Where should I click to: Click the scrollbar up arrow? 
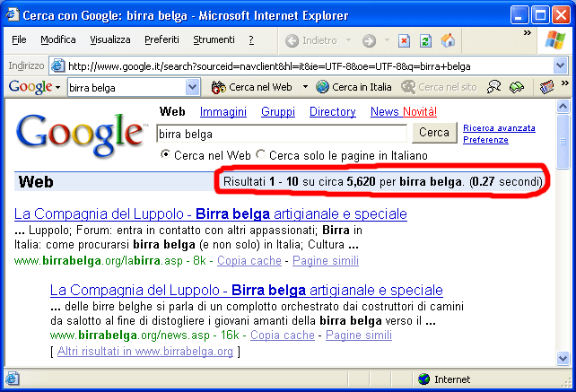(x=563, y=107)
